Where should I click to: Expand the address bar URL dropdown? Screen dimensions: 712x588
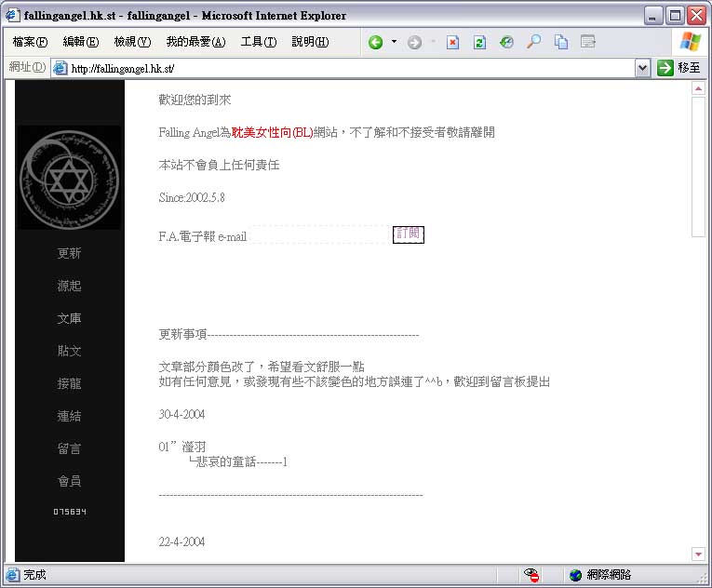pyautogui.click(x=642, y=68)
